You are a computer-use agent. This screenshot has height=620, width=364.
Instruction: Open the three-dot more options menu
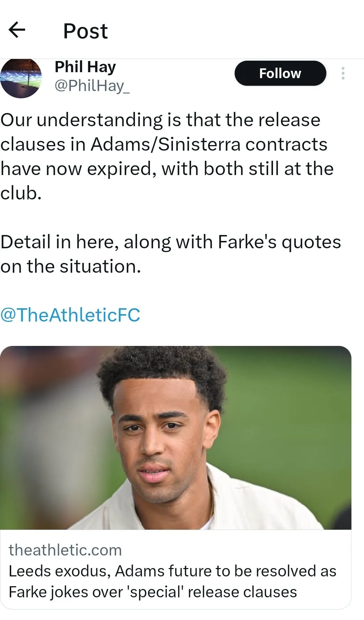(x=343, y=73)
